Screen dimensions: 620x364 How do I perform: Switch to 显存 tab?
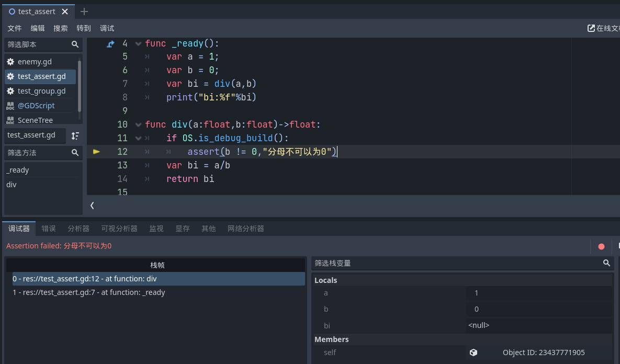click(x=182, y=229)
